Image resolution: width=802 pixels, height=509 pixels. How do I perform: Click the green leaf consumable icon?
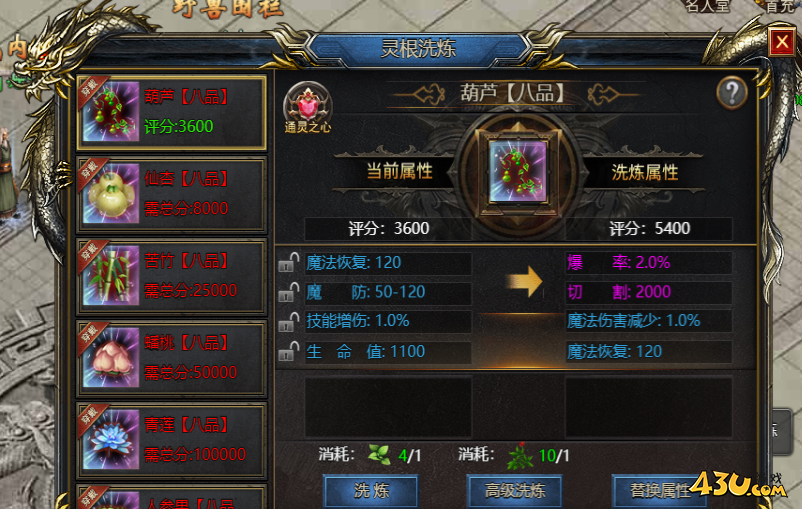tap(379, 454)
